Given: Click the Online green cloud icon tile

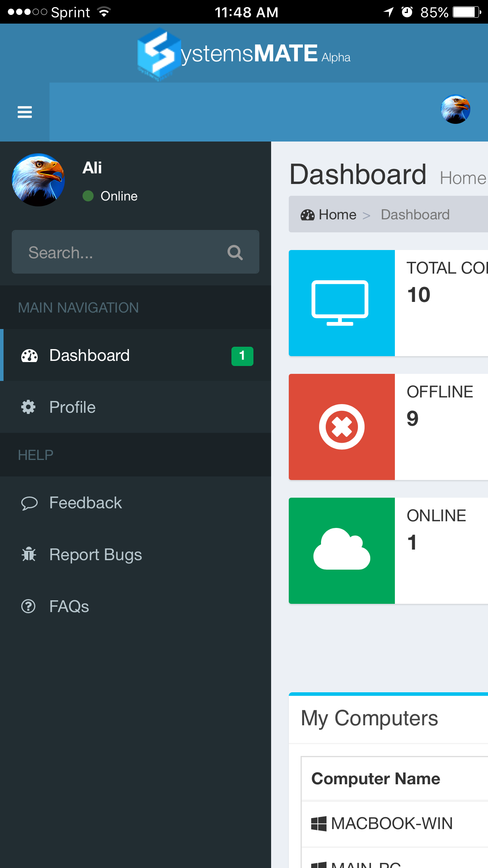Looking at the screenshot, I should coord(341,551).
